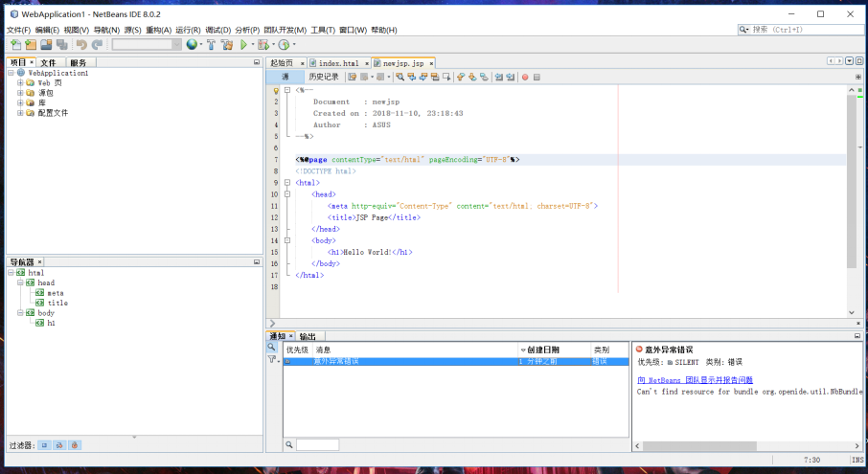This screenshot has height=474, width=868.
Task: Click Shift Line Right editor icon
Action: pos(511,77)
